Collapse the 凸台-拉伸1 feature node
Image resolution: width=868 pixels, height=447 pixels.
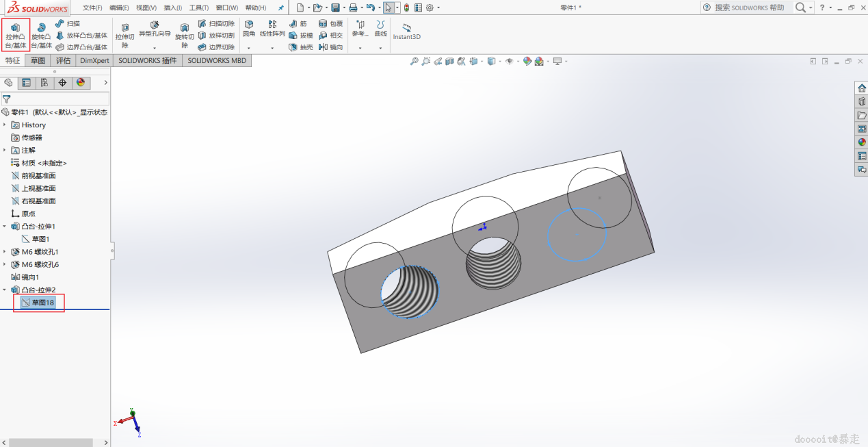[5, 227]
